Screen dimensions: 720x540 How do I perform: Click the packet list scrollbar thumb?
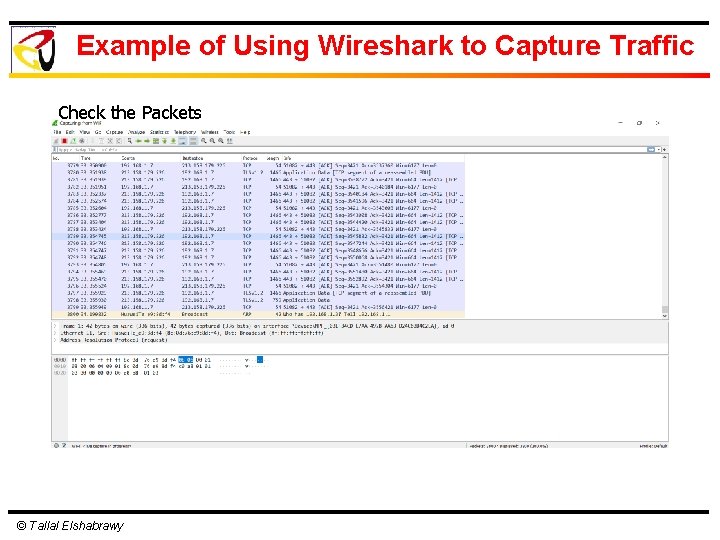pos(664,309)
